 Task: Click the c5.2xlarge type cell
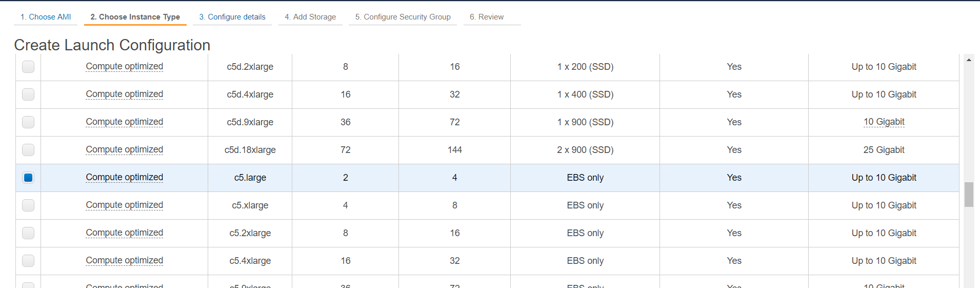[x=250, y=233]
